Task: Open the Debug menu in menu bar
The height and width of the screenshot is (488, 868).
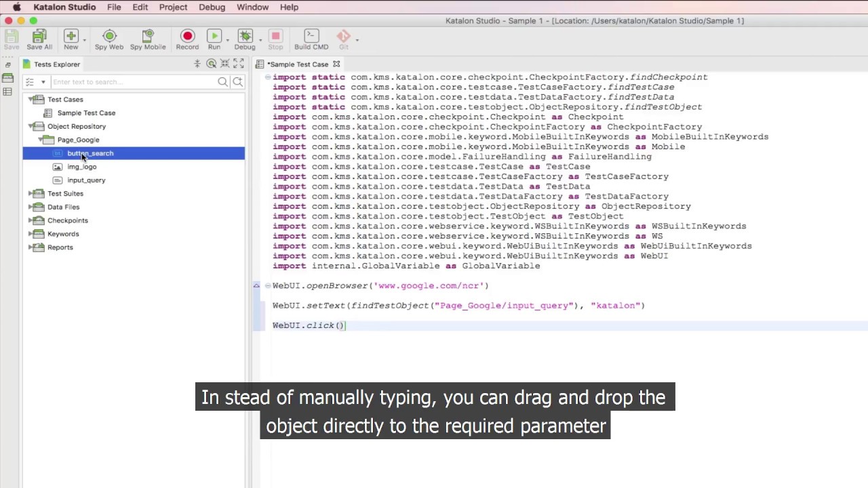Action: (212, 7)
